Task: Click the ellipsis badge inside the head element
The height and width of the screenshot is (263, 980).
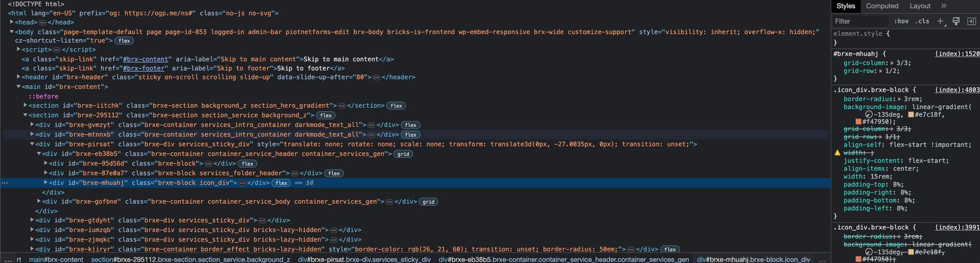Action: coord(42,22)
